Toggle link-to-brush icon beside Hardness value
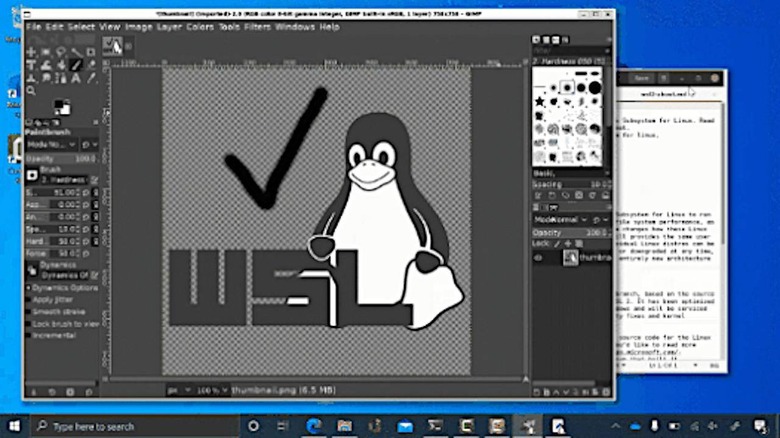780x438 pixels. pos(96,241)
